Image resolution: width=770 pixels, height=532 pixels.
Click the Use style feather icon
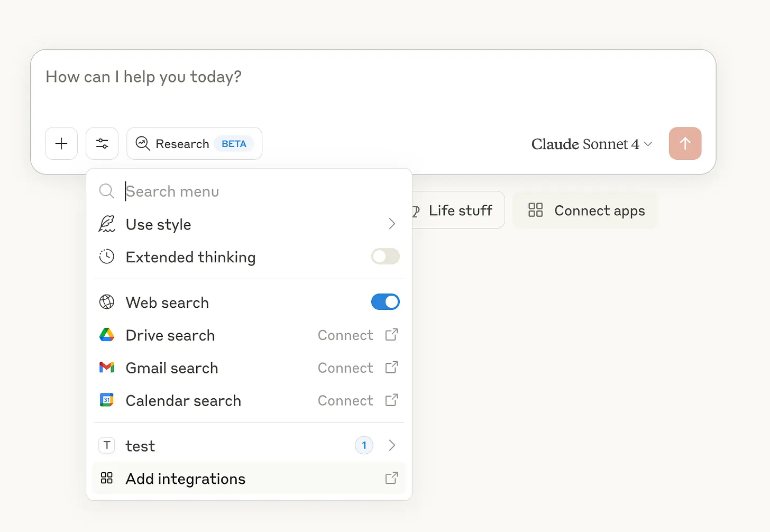tap(107, 224)
